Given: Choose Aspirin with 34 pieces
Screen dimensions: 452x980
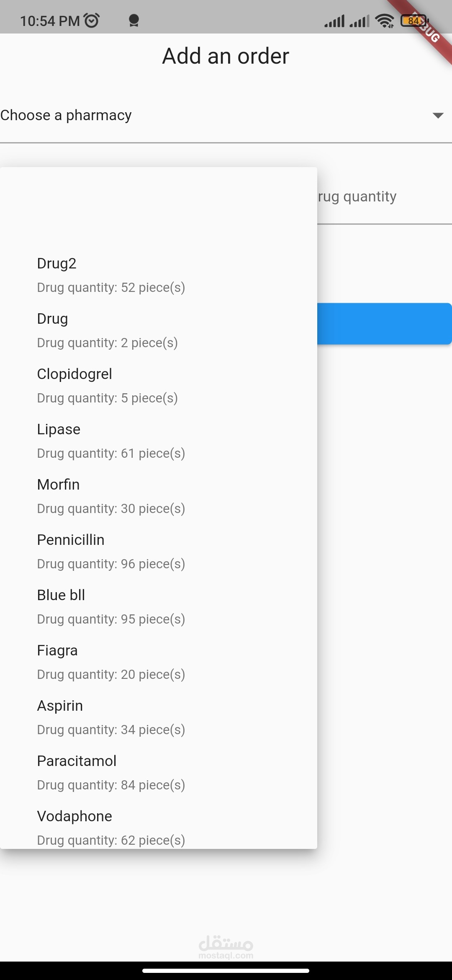Looking at the screenshot, I should coord(111,717).
